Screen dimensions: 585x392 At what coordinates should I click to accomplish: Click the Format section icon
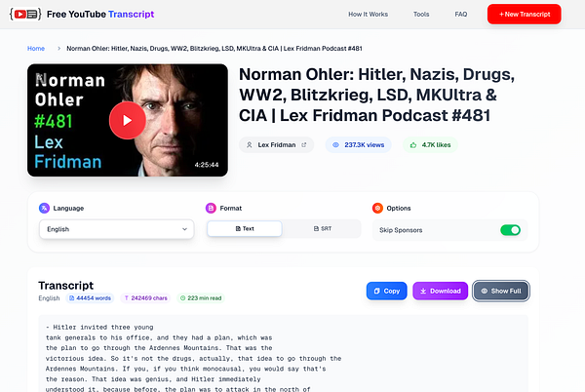[x=211, y=208]
